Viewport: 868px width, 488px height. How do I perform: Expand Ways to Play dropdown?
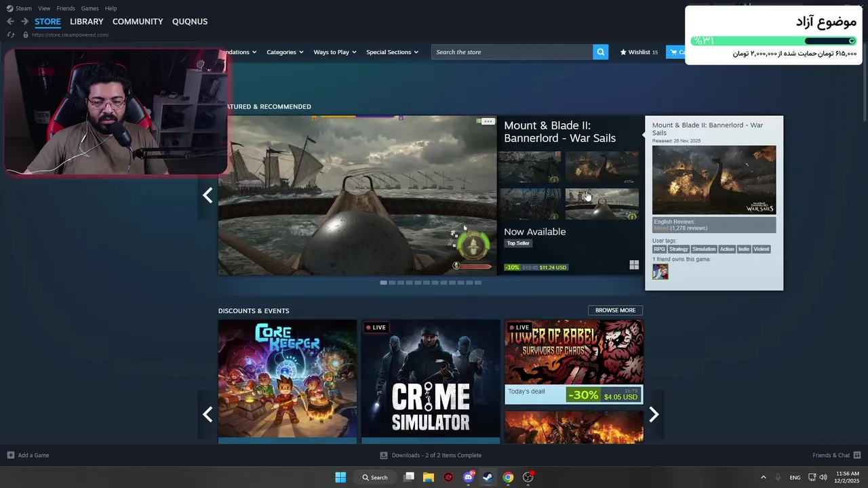pyautogui.click(x=335, y=52)
